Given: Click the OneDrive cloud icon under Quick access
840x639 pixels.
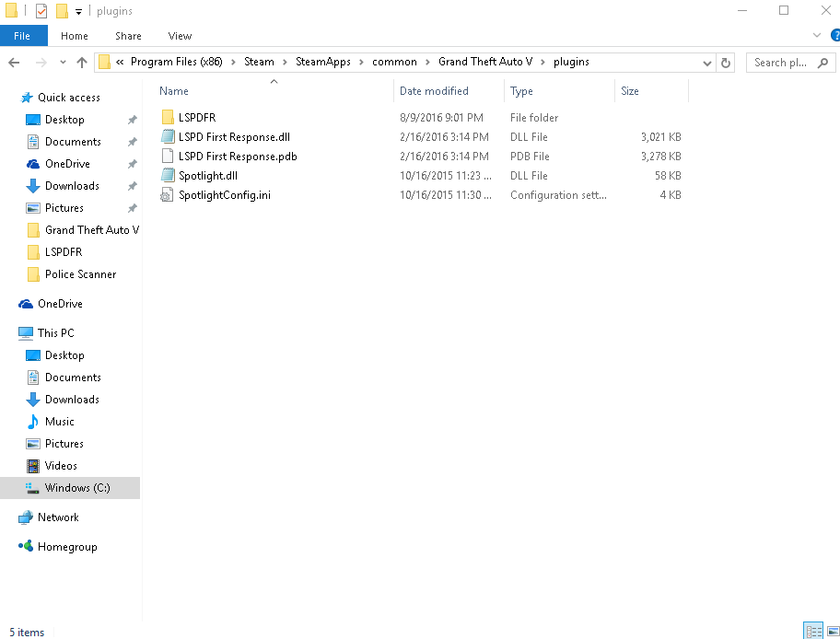Looking at the screenshot, I should [32, 164].
